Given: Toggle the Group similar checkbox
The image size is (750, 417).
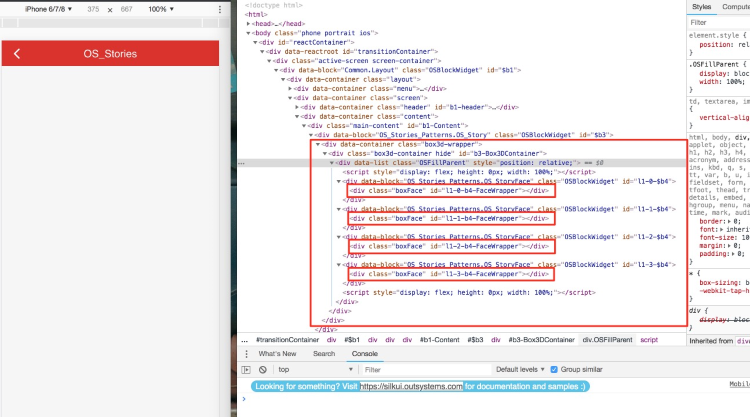Looking at the screenshot, I should [554, 369].
